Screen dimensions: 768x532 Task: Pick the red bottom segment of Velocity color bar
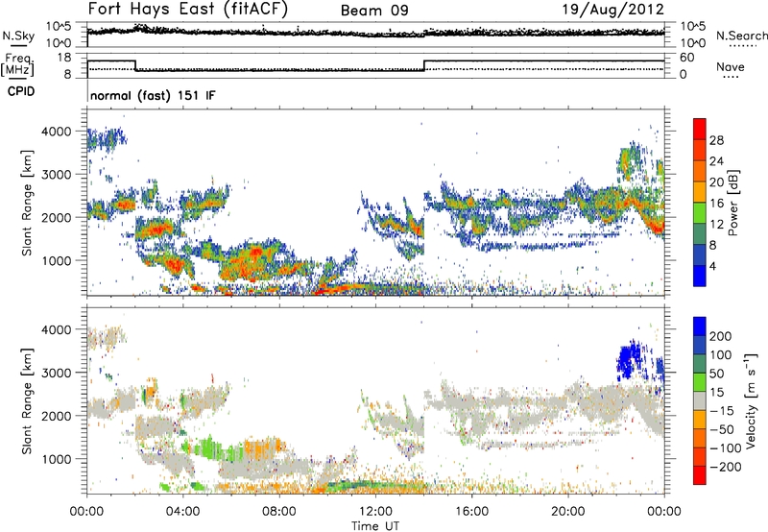(700, 475)
